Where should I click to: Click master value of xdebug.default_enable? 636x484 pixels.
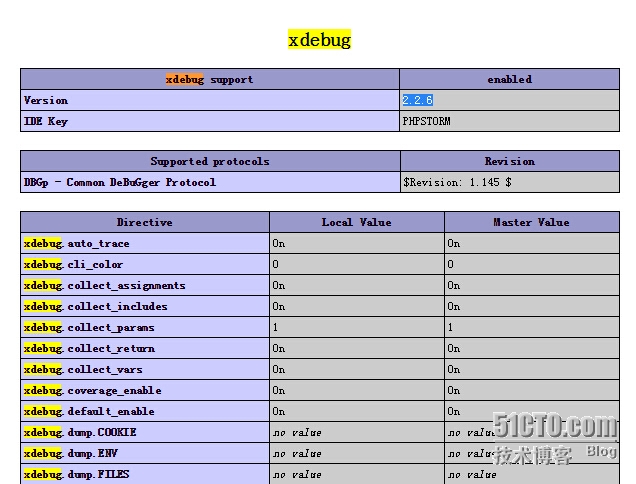tap(454, 411)
